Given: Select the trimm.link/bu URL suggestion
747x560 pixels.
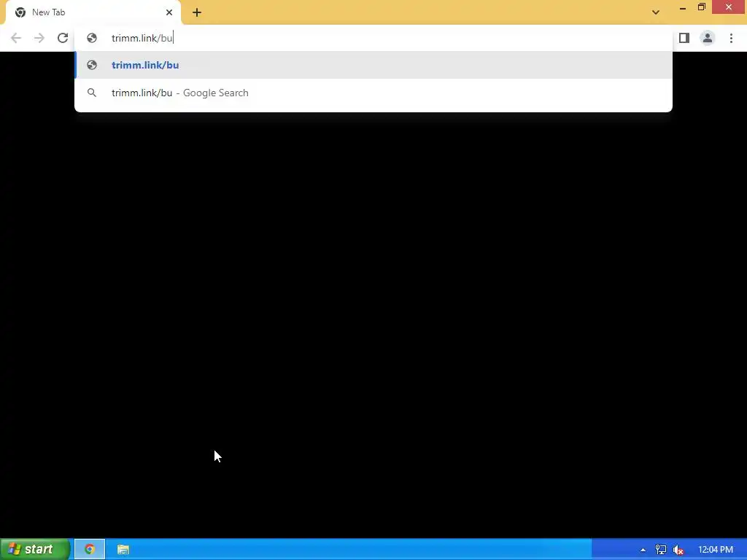Looking at the screenshot, I should pos(373,65).
